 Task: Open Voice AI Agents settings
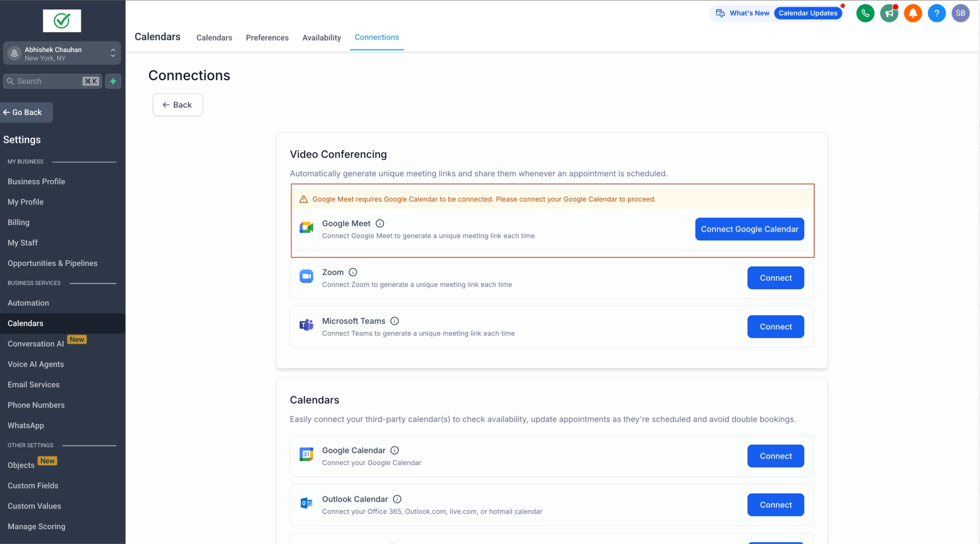click(36, 365)
